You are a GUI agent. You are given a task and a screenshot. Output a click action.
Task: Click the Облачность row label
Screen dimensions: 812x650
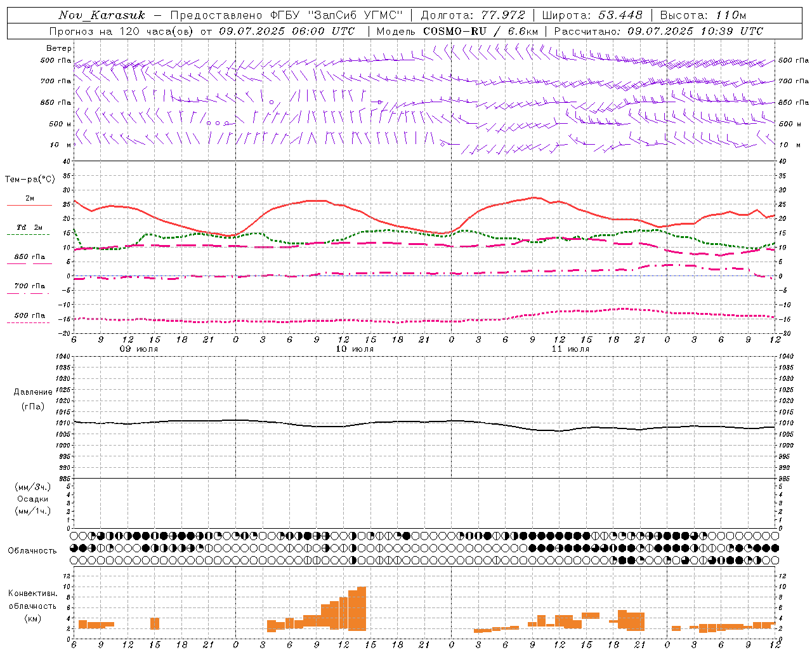tap(32, 551)
